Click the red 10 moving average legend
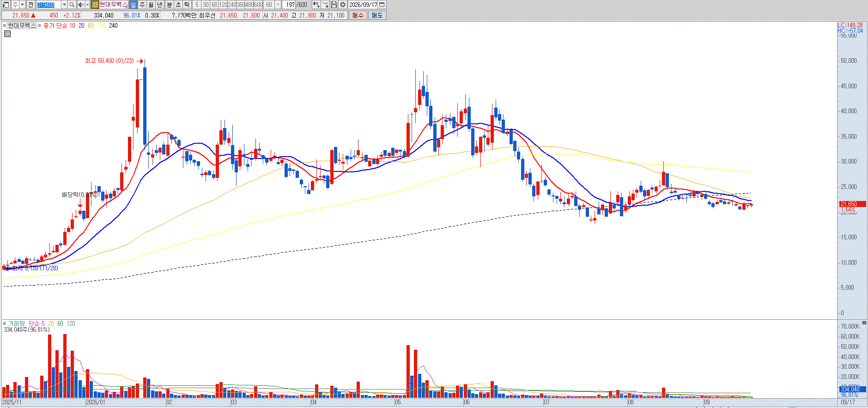The image size is (868, 408). coord(72,25)
